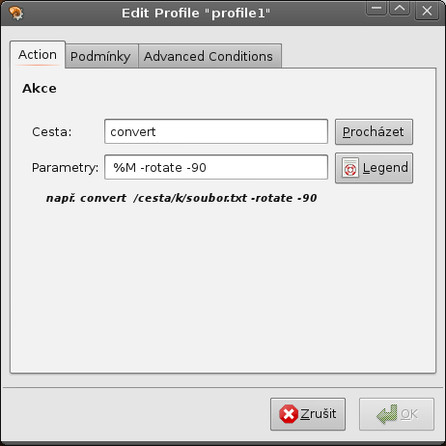Close the Edit Profile dialog
446x446 pixels.
(x=427, y=11)
